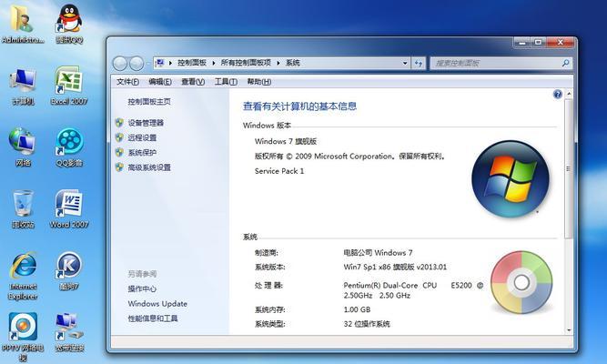Click the '1.00 GB' memory value

point(357,309)
